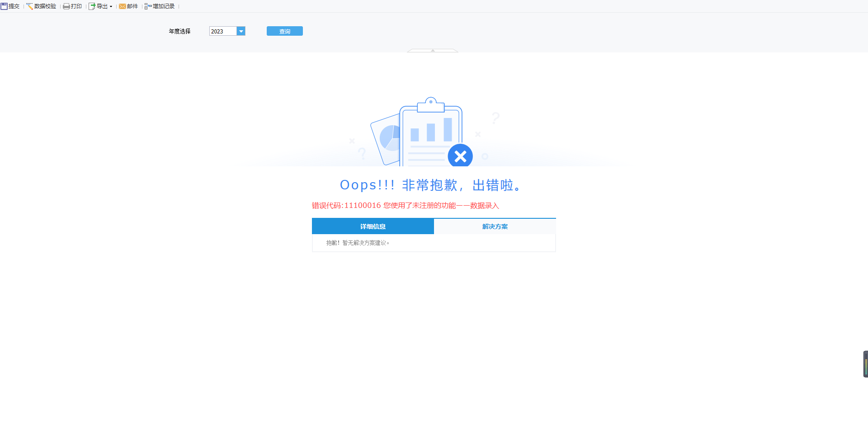Image resolution: width=868 pixels, height=438 pixels.
Task: Click the error code 11100016 message text
Action: tap(406, 206)
